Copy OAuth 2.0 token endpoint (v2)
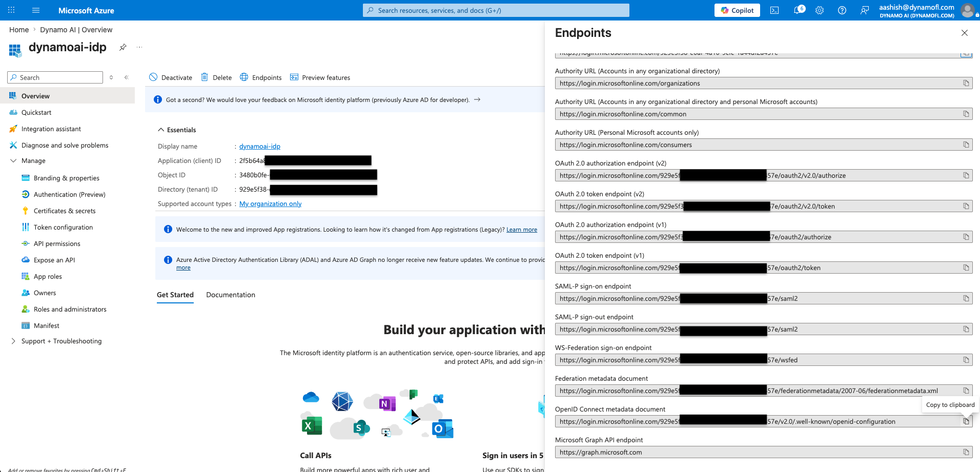The image size is (980, 472). 966,206
